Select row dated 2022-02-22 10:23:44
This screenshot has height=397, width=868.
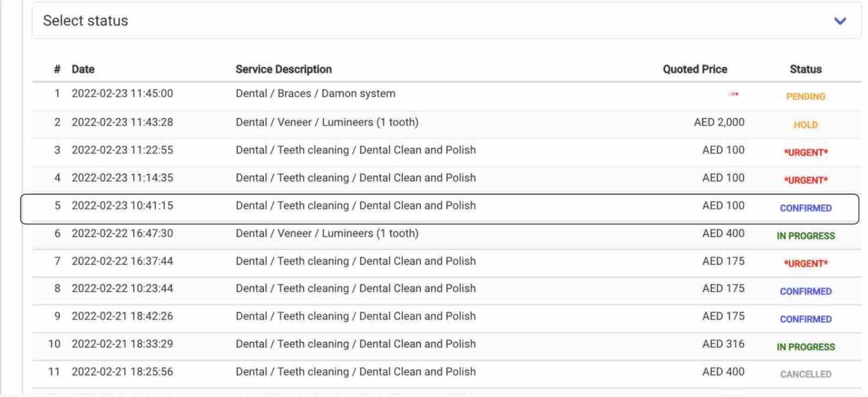[447, 291]
